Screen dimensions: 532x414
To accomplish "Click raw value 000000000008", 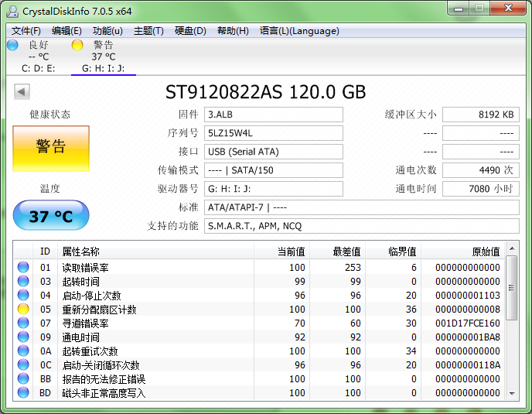I will (x=468, y=309).
